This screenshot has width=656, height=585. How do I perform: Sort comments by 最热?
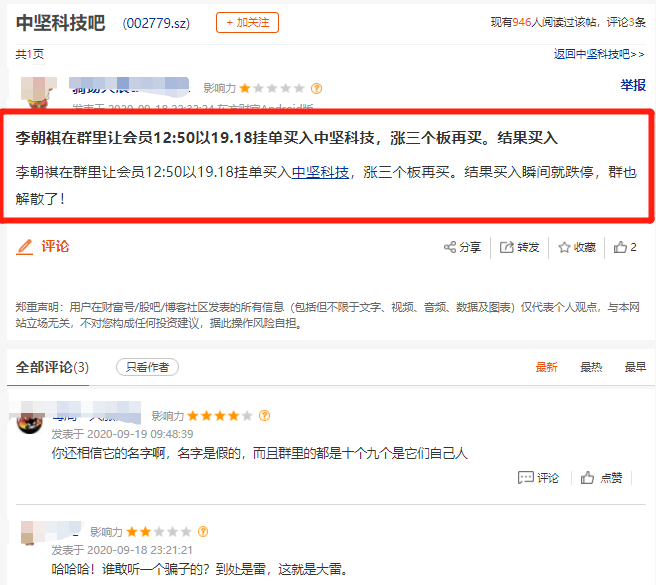591,367
